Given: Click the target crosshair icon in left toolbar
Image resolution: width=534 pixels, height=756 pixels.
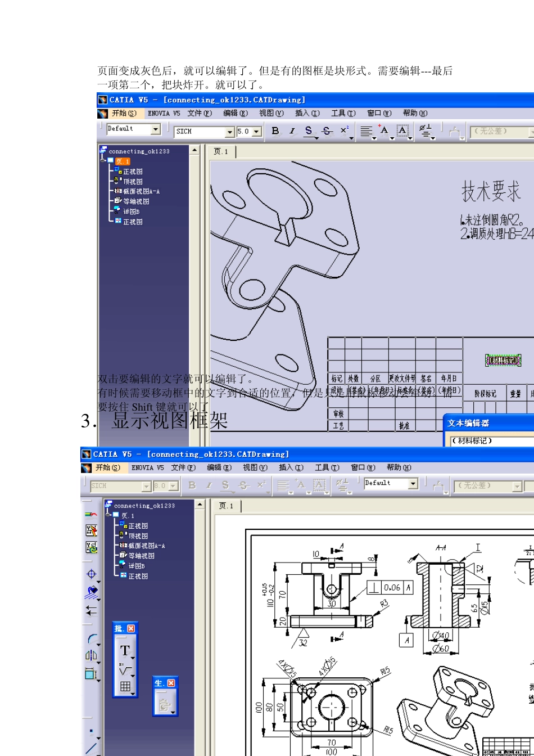Looking at the screenshot, I should pos(91,574).
